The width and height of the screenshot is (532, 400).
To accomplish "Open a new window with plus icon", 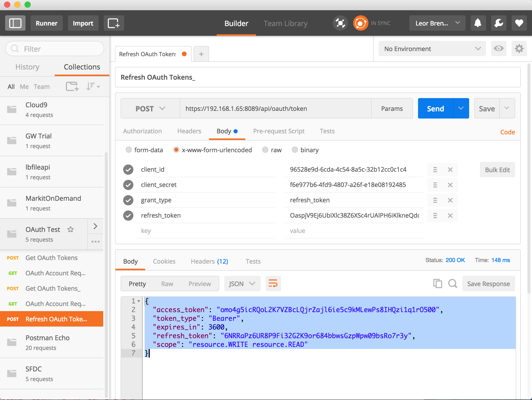I will pyautogui.click(x=114, y=23).
